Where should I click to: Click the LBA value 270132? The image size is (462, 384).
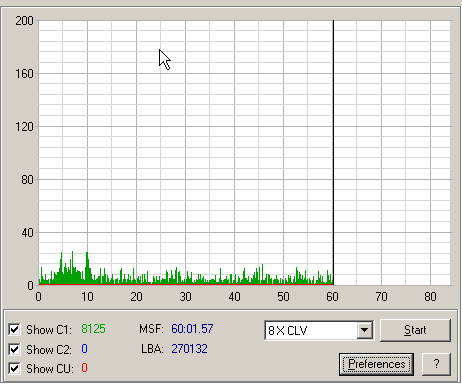point(189,349)
